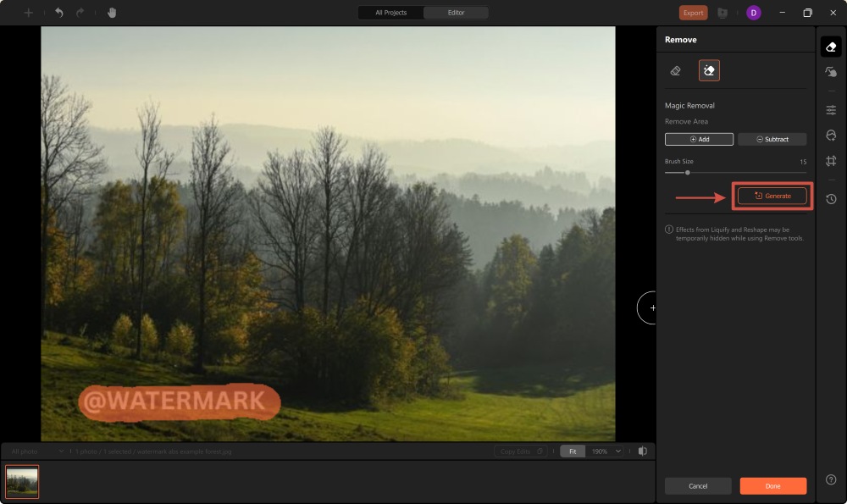Switch to the All Projects tab
This screenshot has width=847, height=504.
(x=390, y=13)
